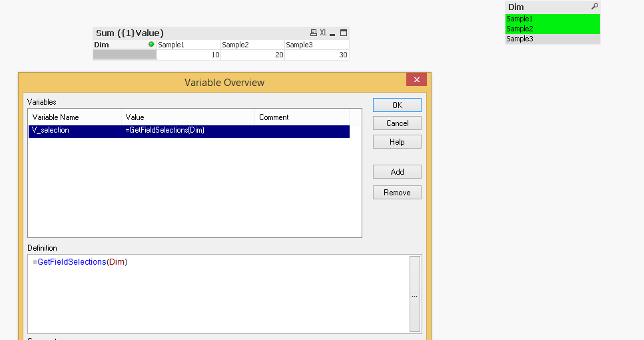Open the expression editor with the ellipsis button
Screen dimensions: 644x340
point(415,294)
